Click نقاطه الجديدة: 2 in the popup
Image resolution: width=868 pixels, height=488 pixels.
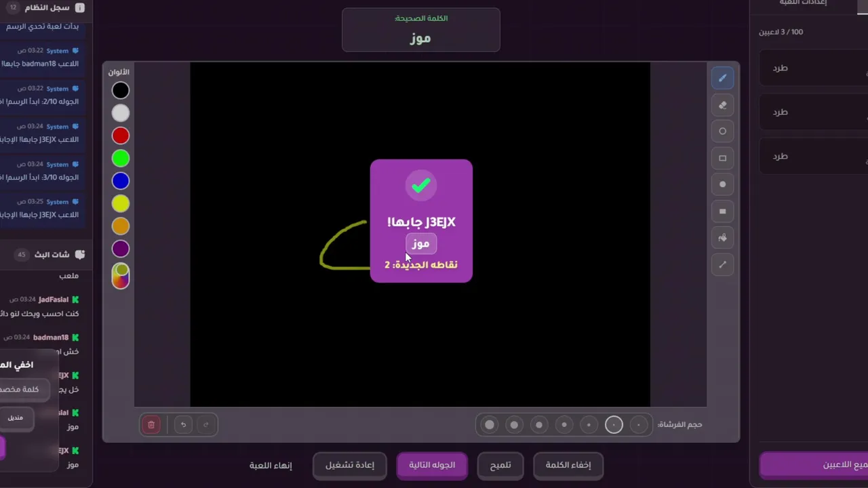click(x=421, y=264)
